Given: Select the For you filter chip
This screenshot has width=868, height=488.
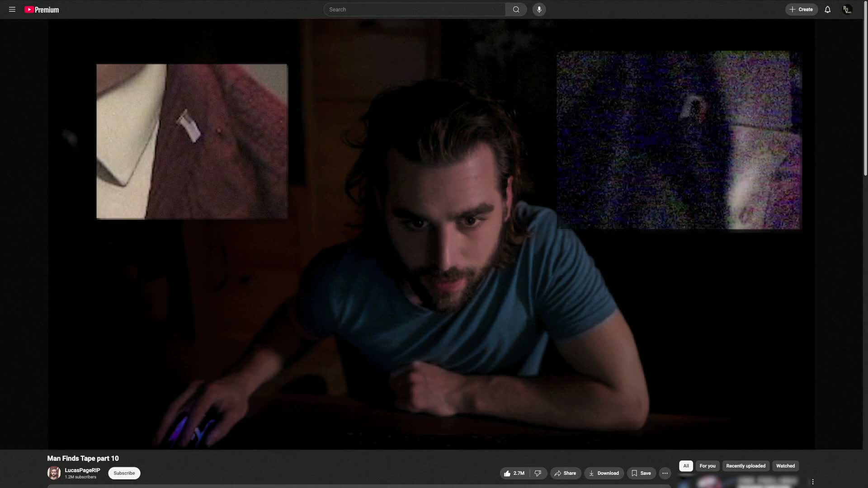Looking at the screenshot, I should (707, 466).
